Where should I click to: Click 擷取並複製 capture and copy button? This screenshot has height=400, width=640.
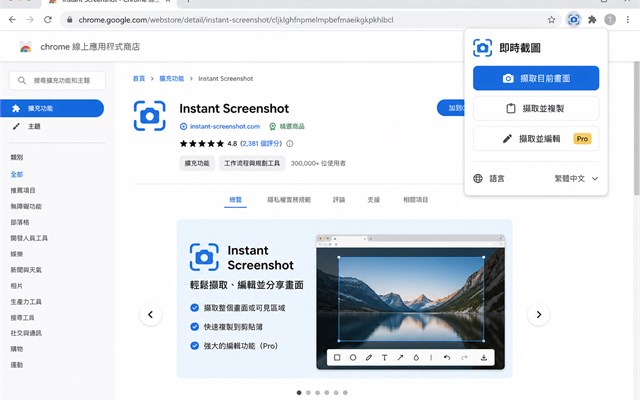click(536, 109)
